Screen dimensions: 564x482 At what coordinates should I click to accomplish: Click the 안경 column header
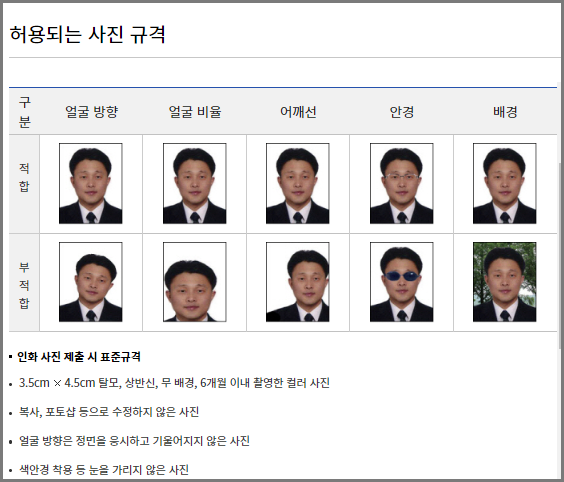(402, 112)
